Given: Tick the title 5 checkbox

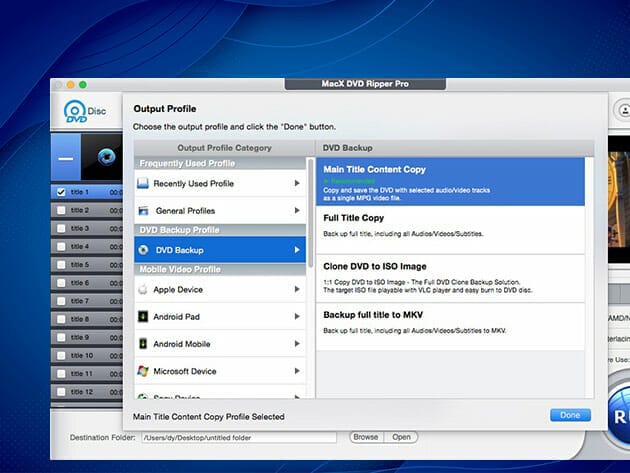Looking at the screenshot, I should (62, 265).
